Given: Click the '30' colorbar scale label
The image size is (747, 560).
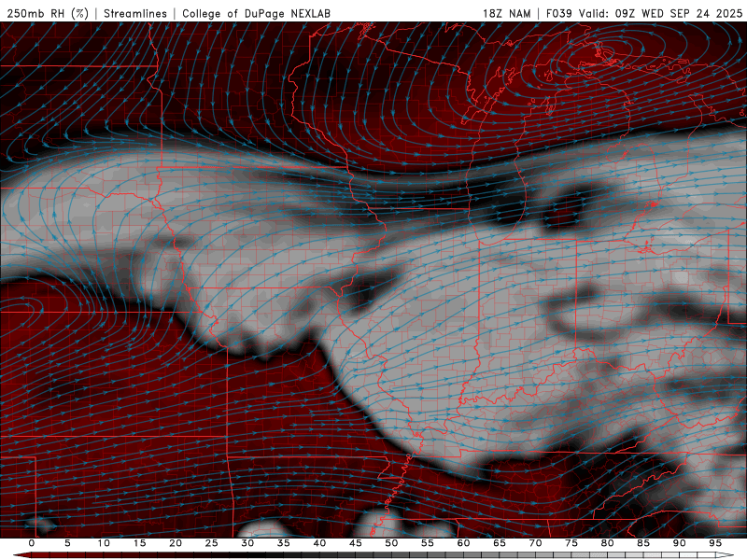Looking at the screenshot, I should tap(247, 543).
